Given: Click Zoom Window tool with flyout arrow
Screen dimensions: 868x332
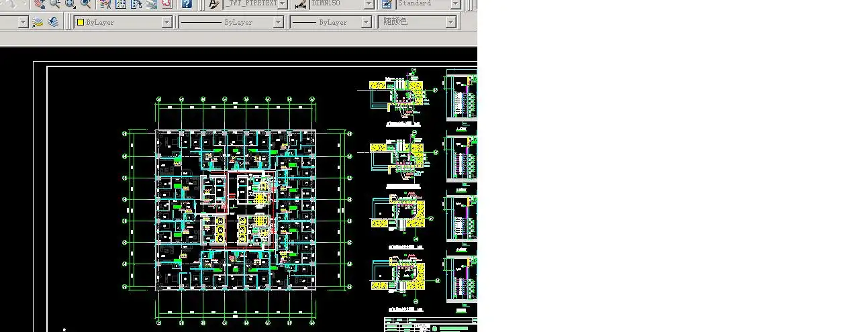Looking at the screenshot, I should point(70,4).
